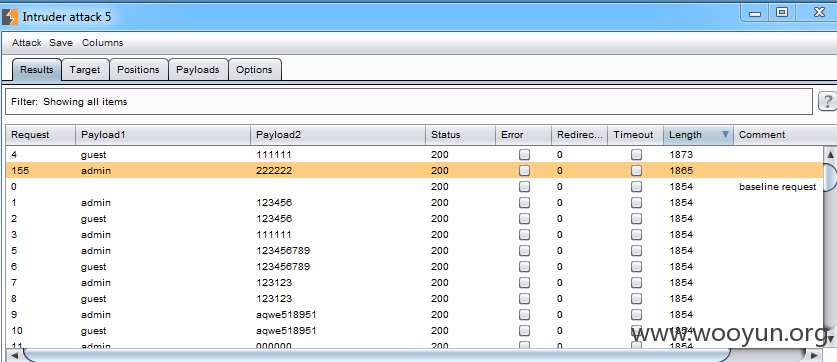Click 123123 in request 7 row
This screenshot has height=362, width=837.
point(274,283)
